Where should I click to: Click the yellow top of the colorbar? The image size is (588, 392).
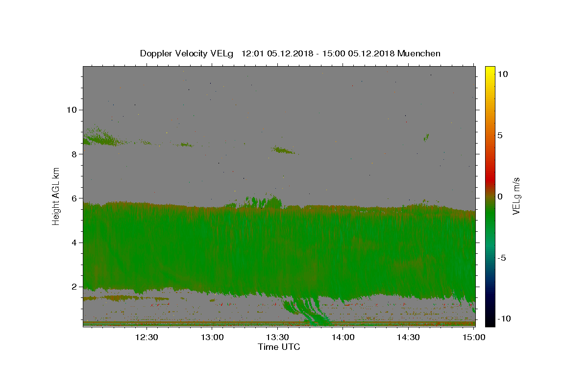490,71
